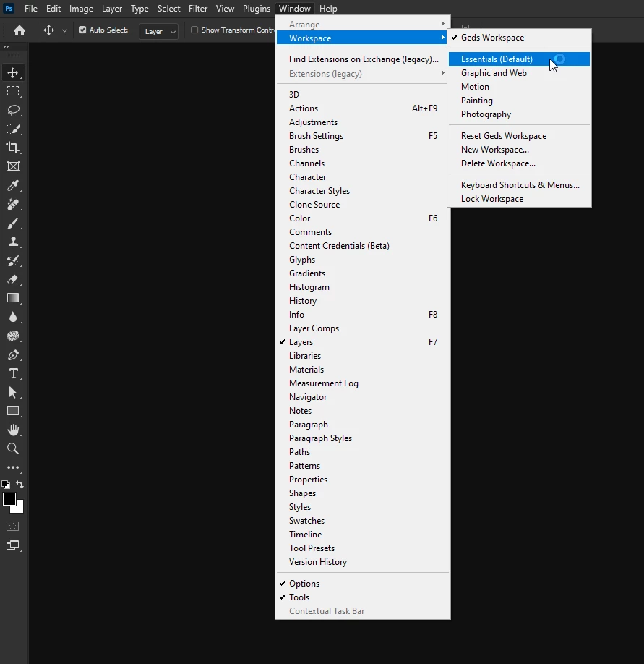Toggle the Auto-Select checkbox

[82, 30]
